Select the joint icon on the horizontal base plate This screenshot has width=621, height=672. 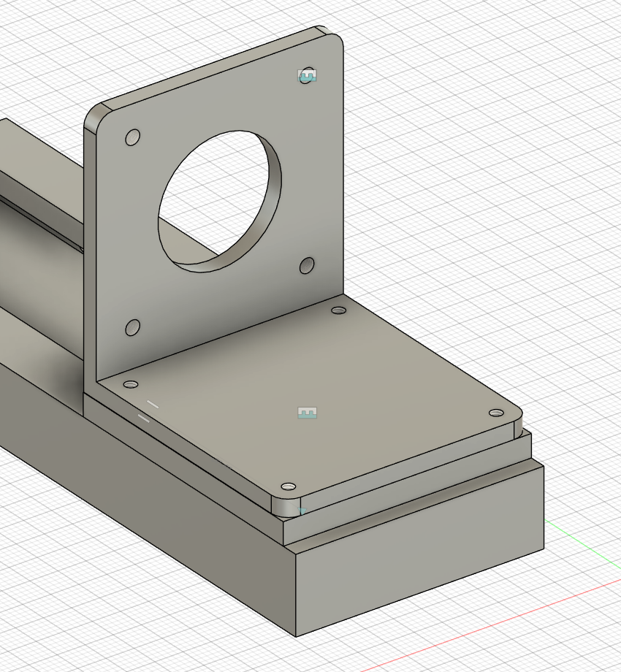pyautogui.click(x=308, y=413)
